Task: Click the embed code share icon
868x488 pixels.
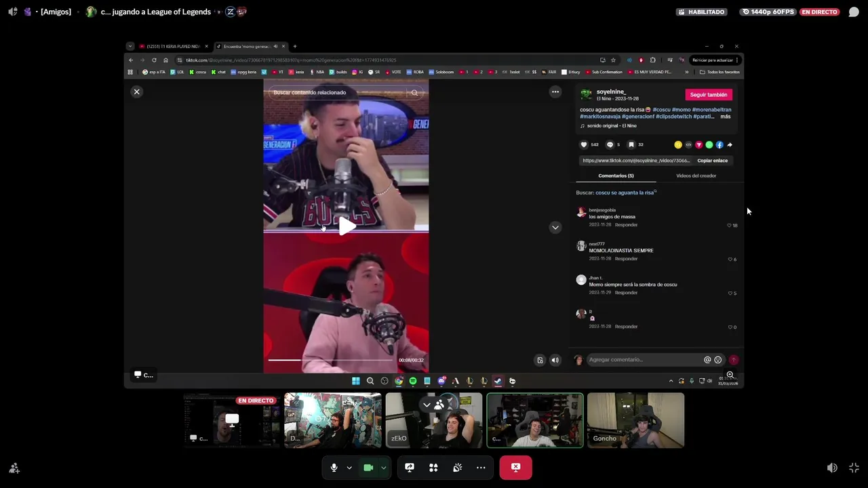Action: (688, 144)
